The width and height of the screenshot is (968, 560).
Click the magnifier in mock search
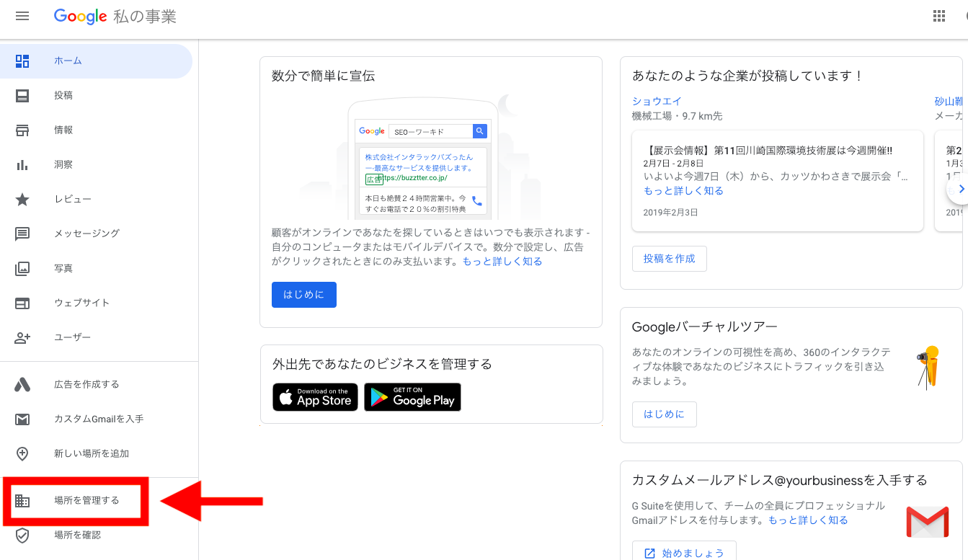click(480, 131)
